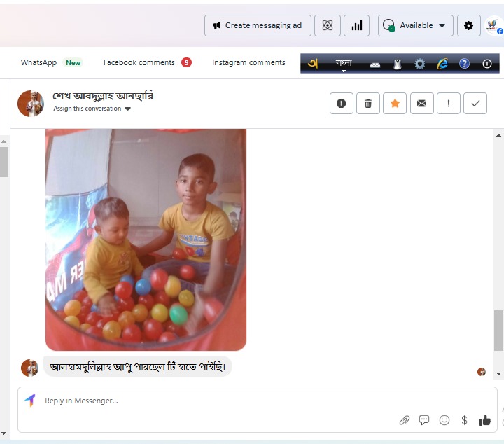Switch to the Facebook comments tab
The height and width of the screenshot is (444, 504).
coord(139,62)
